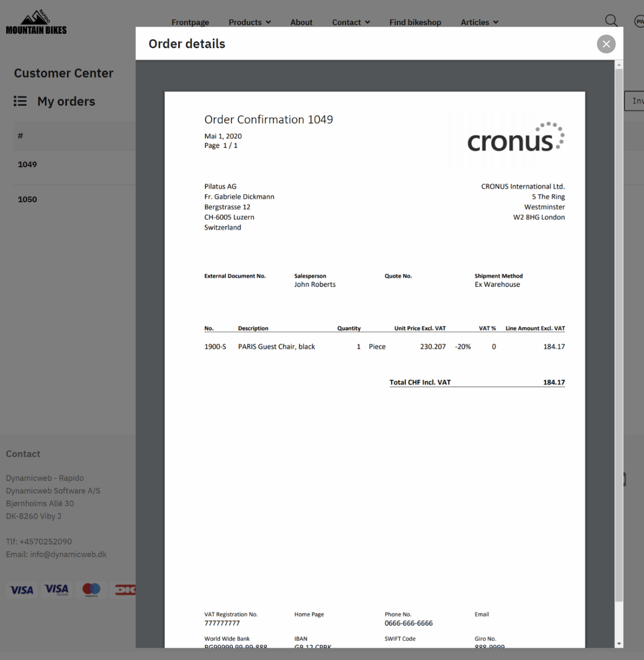Click the My orders list icon
This screenshot has height=660, width=644.
pyautogui.click(x=20, y=101)
